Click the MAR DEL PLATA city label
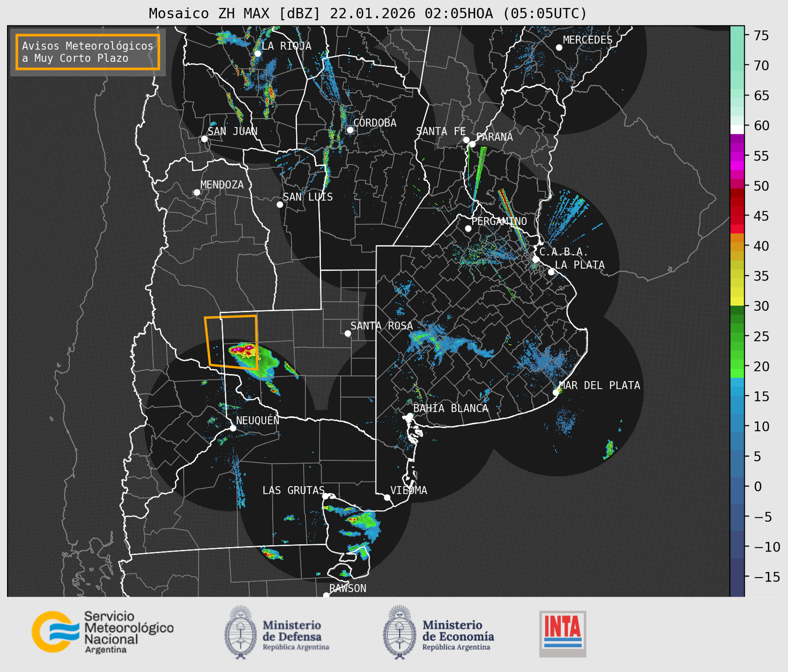 click(599, 385)
